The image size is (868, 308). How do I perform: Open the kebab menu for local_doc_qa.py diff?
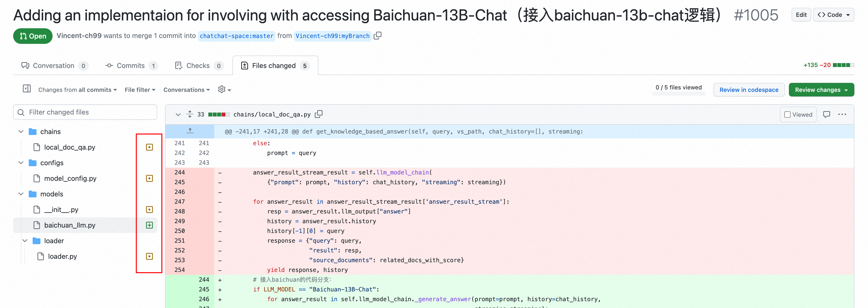click(x=842, y=114)
